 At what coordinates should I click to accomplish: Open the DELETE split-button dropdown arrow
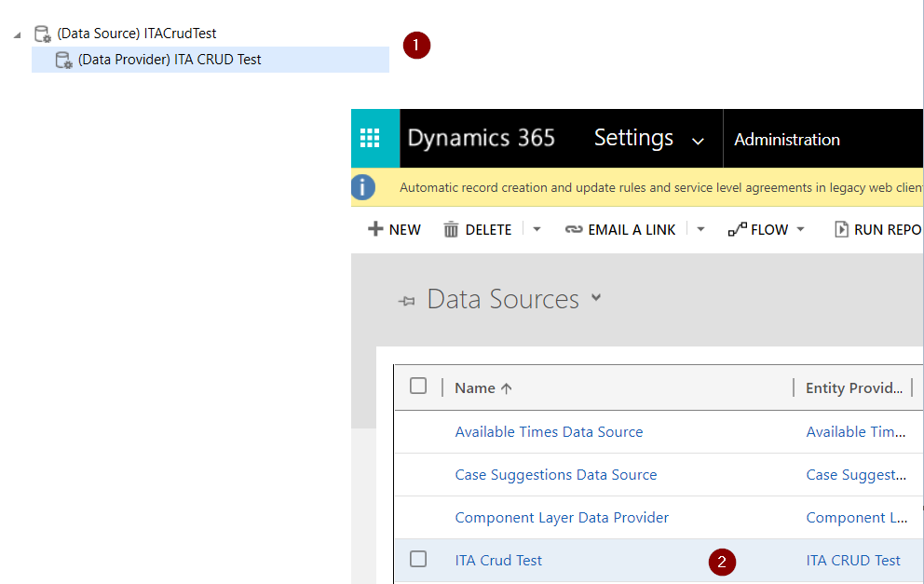coord(537,229)
